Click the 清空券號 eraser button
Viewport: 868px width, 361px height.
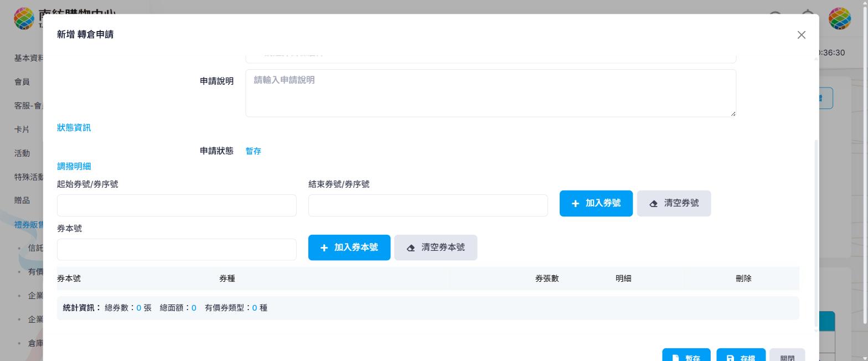[x=674, y=203]
